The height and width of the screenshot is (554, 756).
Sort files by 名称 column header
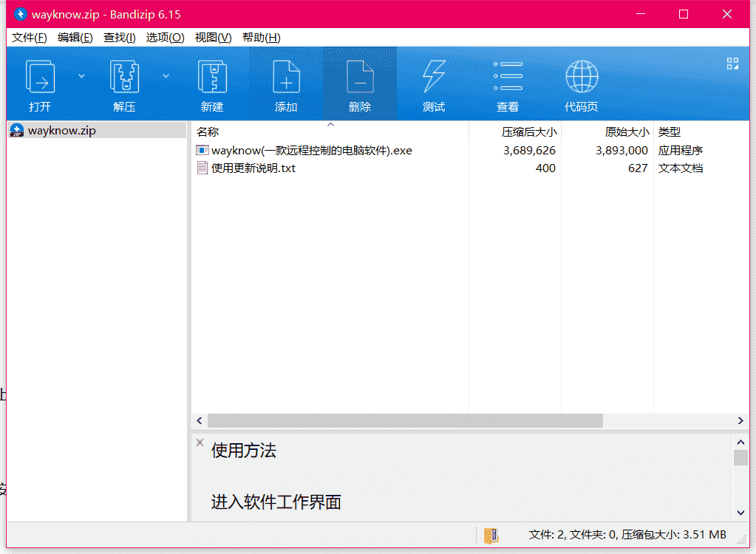point(330,131)
